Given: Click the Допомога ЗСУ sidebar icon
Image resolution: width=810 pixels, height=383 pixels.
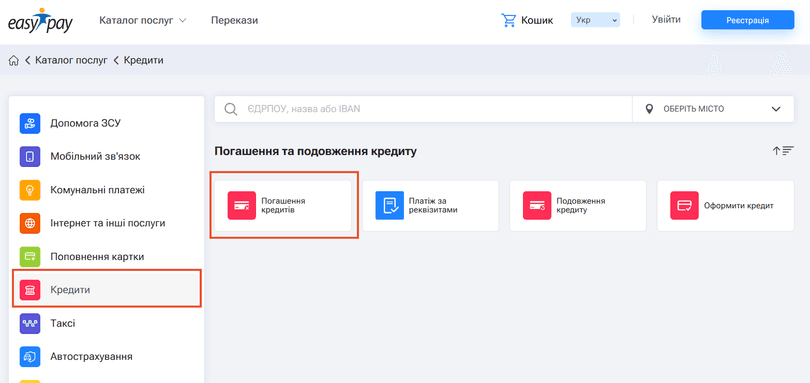Looking at the screenshot, I should tap(30, 124).
